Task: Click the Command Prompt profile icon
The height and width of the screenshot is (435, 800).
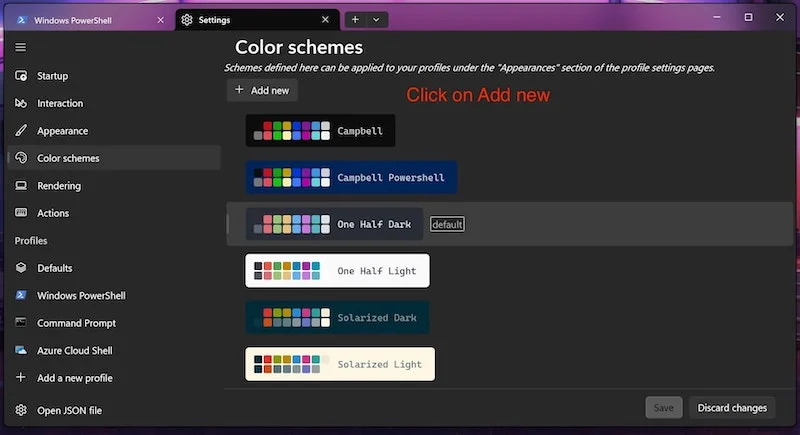Action: click(x=21, y=322)
